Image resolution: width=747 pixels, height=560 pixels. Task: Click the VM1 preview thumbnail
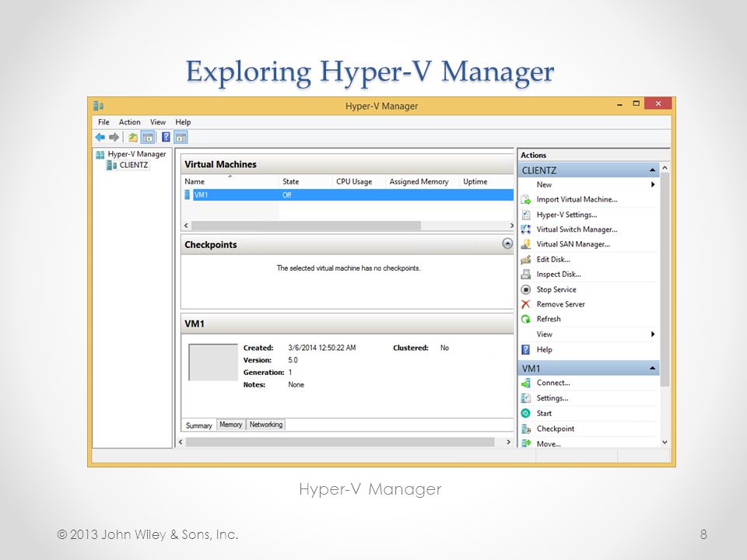(213, 362)
